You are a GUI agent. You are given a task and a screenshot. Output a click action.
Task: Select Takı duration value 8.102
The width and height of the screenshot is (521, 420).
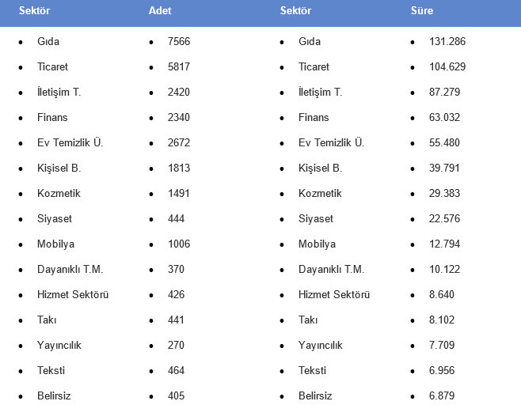(442, 320)
